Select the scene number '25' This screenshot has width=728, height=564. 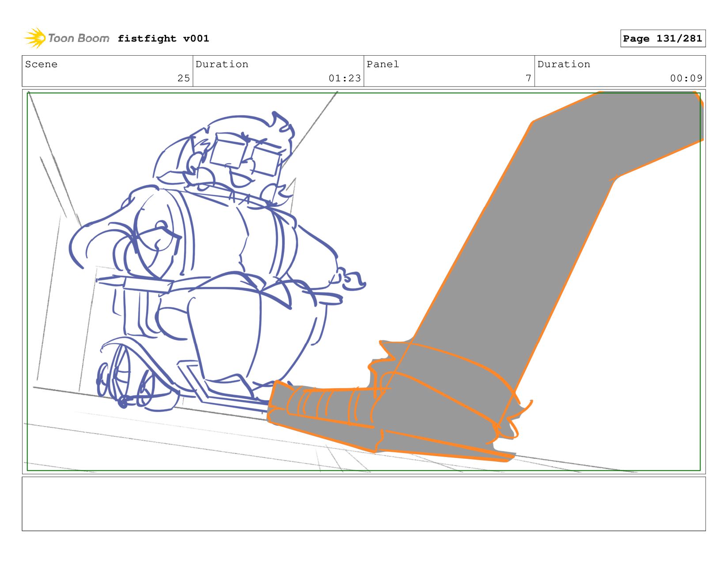(x=184, y=78)
